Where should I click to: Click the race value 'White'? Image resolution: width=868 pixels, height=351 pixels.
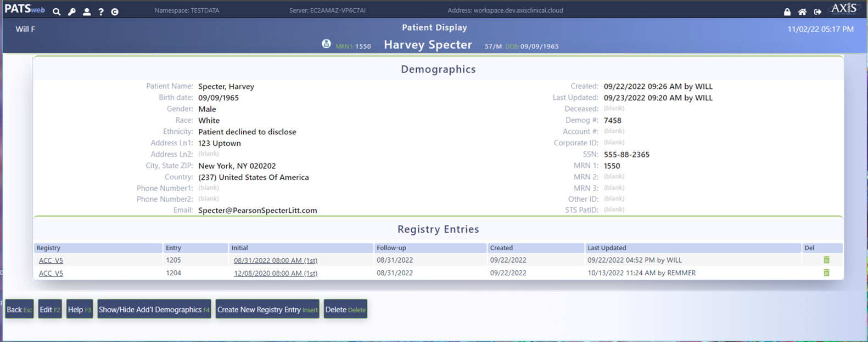(x=209, y=121)
